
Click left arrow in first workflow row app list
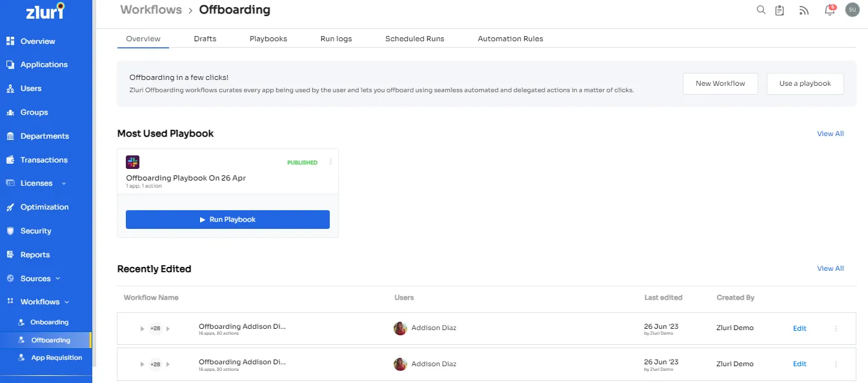tap(143, 329)
